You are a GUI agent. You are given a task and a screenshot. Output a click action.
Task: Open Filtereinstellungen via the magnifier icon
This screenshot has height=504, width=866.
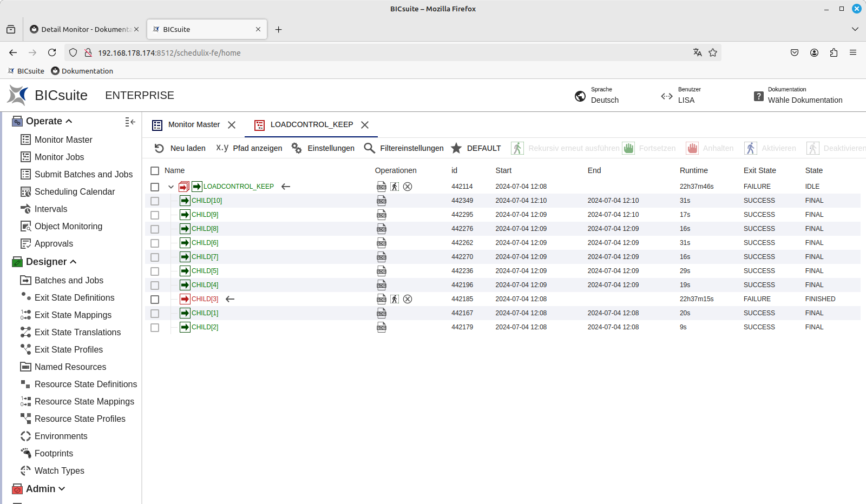tap(369, 148)
